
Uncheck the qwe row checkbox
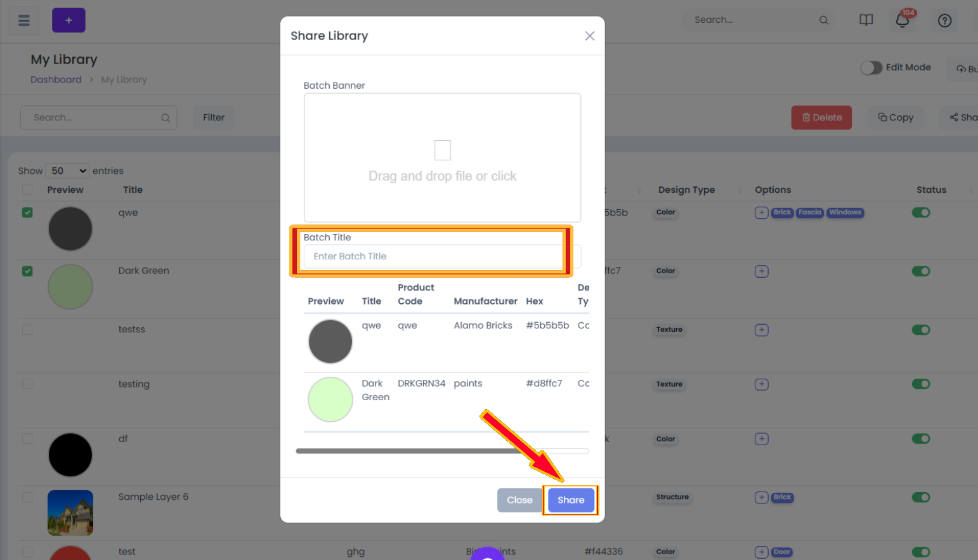tap(27, 212)
